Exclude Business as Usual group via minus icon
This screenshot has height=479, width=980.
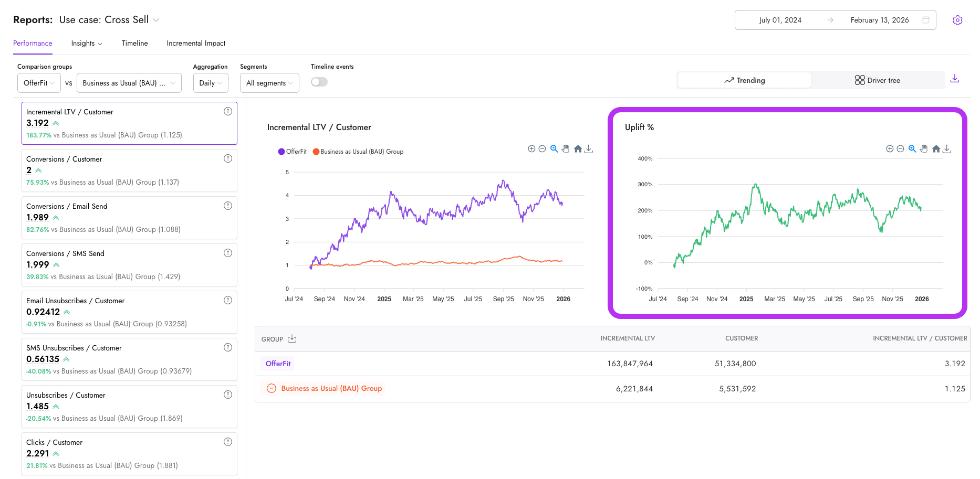tap(272, 388)
